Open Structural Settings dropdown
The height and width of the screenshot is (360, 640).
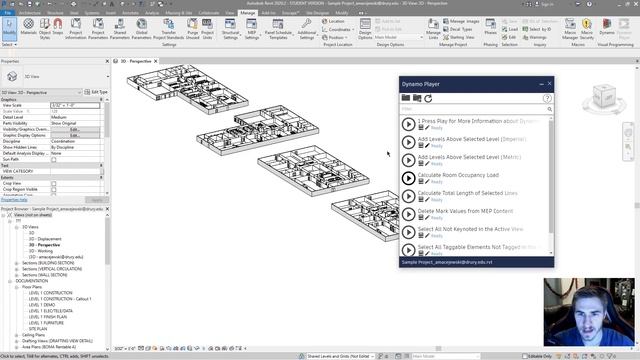pos(230,29)
